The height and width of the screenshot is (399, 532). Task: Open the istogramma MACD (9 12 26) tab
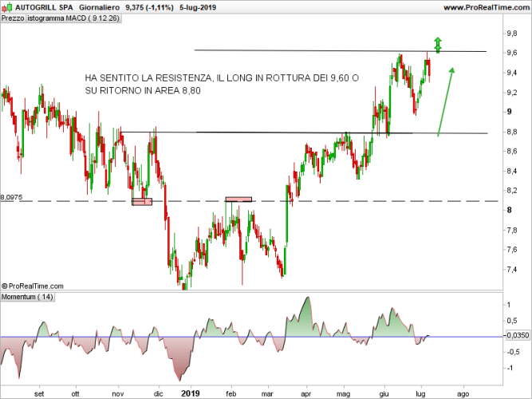(73, 18)
